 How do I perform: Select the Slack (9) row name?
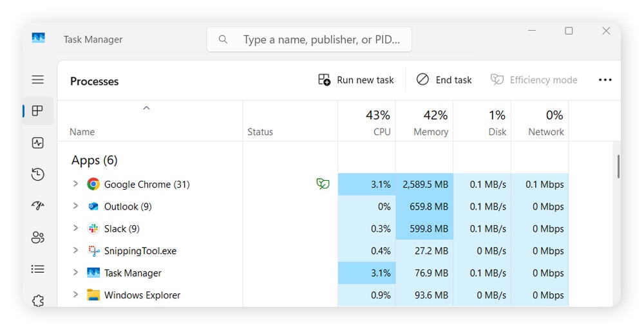(x=122, y=228)
